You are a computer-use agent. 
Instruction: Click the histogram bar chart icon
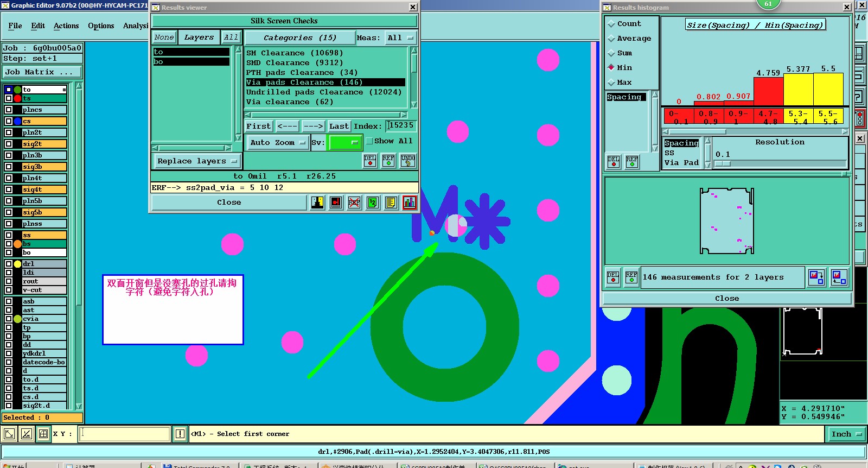[410, 203]
